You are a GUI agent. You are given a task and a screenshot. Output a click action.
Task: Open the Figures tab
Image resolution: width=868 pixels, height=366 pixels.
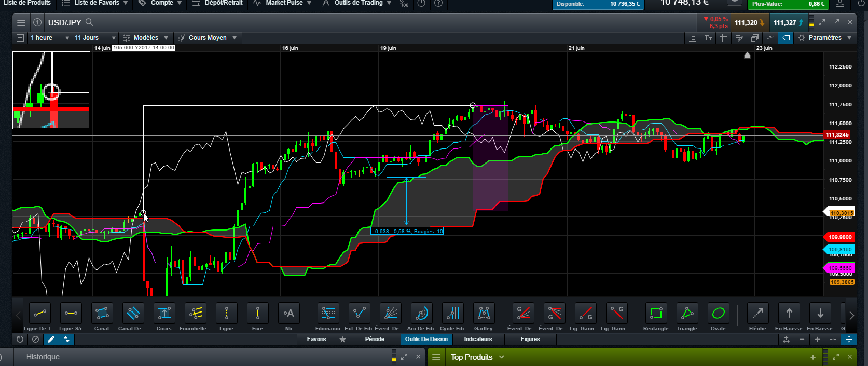click(530, 340)
